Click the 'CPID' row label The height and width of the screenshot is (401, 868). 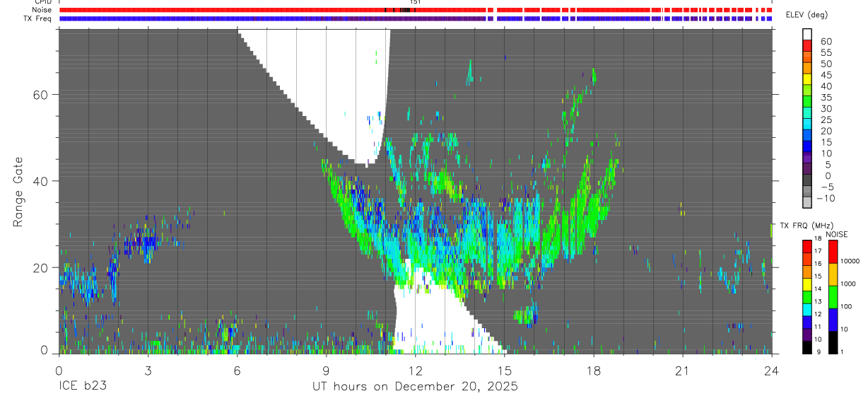click(x=42, y=2)
